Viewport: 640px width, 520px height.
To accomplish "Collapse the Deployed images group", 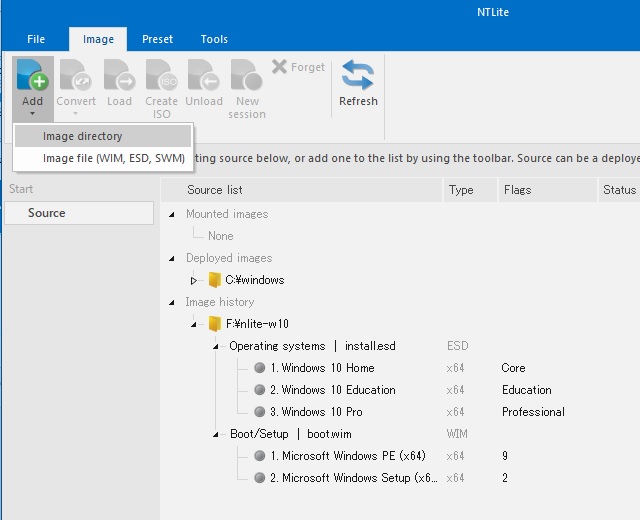I will 172,258.
